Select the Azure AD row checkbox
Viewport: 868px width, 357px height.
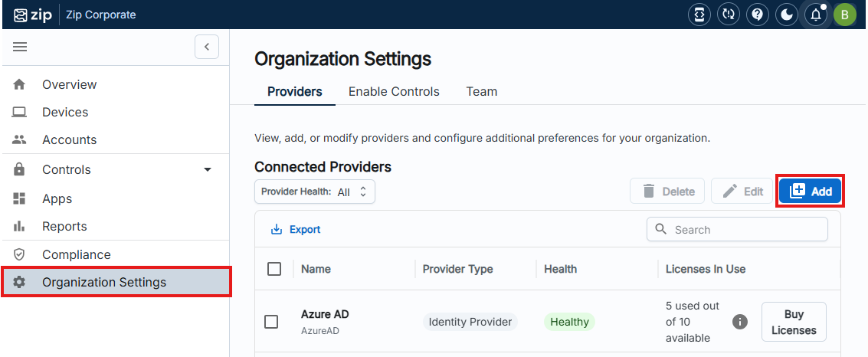271,322
